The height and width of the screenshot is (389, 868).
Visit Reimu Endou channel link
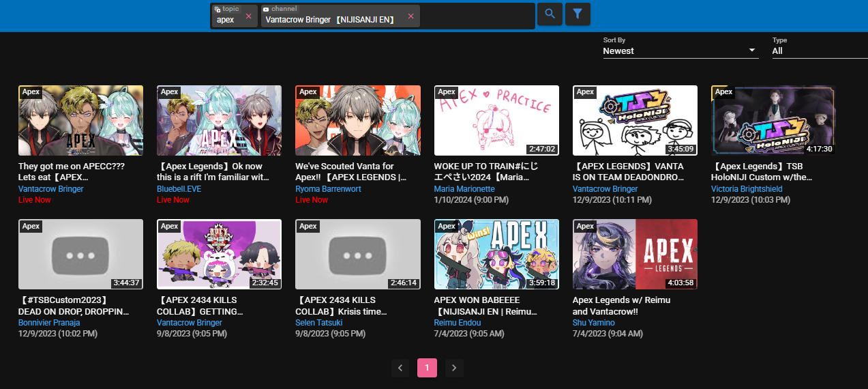click(x=458, y=323)
